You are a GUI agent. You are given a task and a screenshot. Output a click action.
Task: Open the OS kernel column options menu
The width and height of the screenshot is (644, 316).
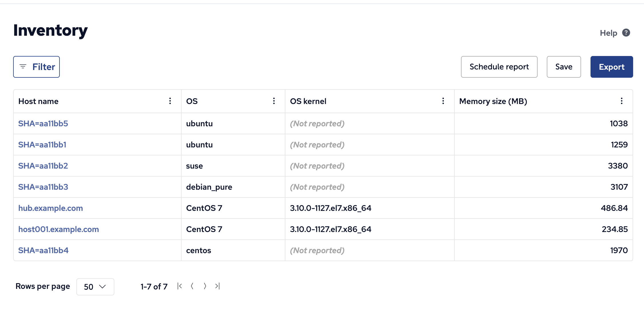[443, 101]
